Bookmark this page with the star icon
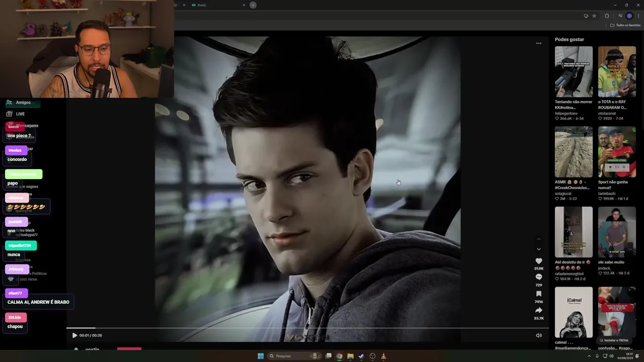 (594, 16)
